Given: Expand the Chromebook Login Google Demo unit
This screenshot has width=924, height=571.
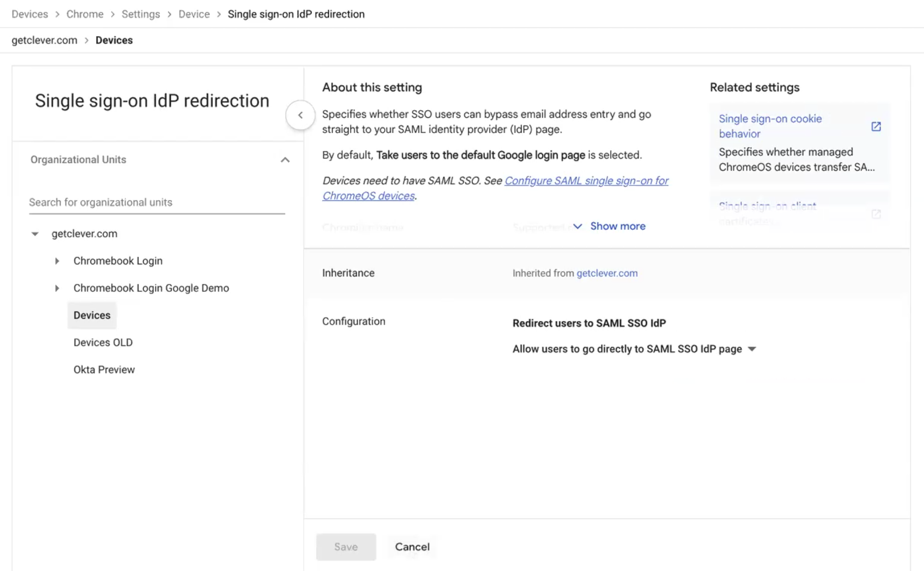Looking at the screenshot, I should click(57, 288).
